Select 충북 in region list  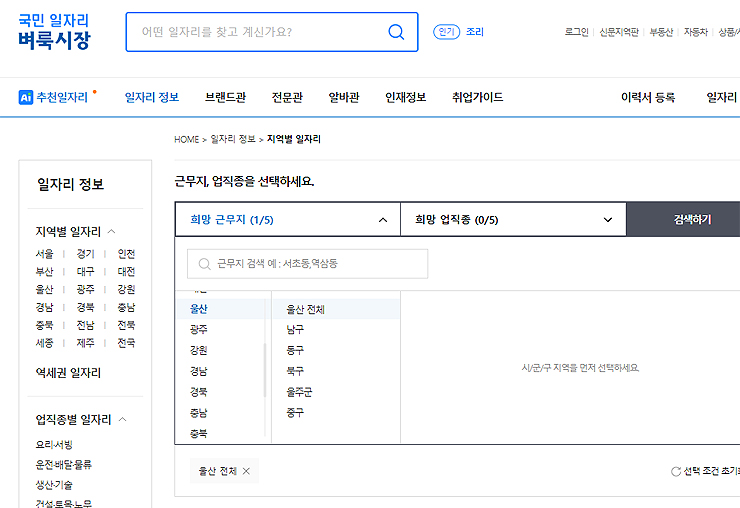pyautogui.click(x=198, y=433)
